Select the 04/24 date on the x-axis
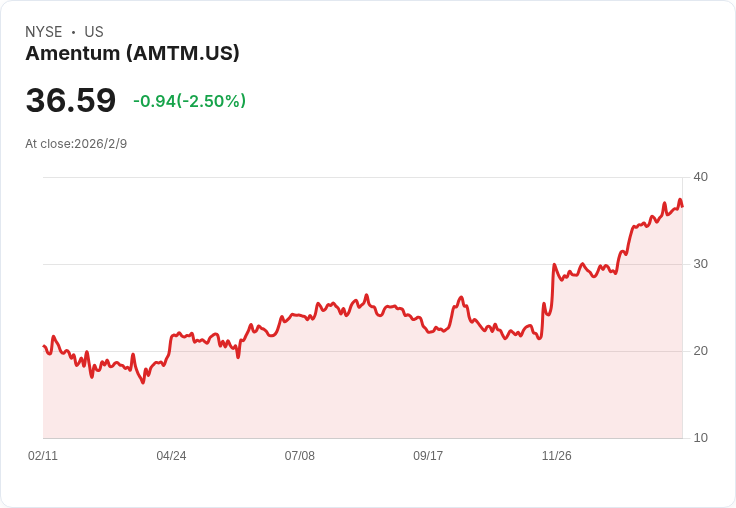 click(171, 456)
